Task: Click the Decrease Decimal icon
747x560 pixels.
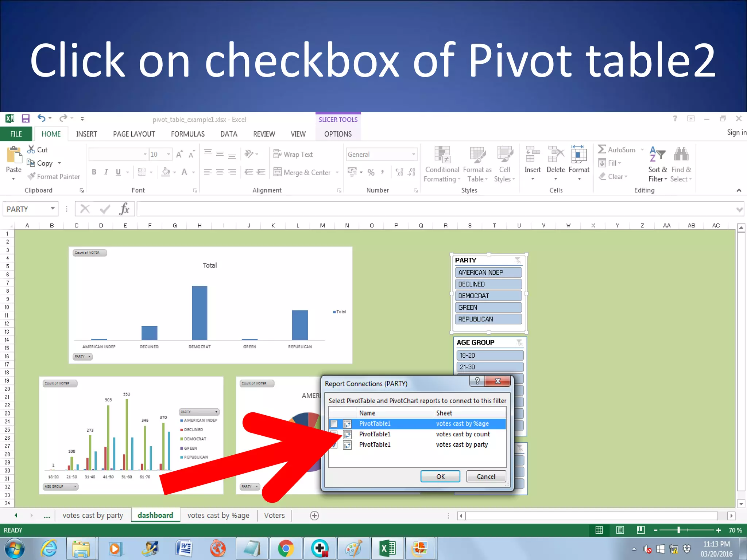Action: (411, 172)
